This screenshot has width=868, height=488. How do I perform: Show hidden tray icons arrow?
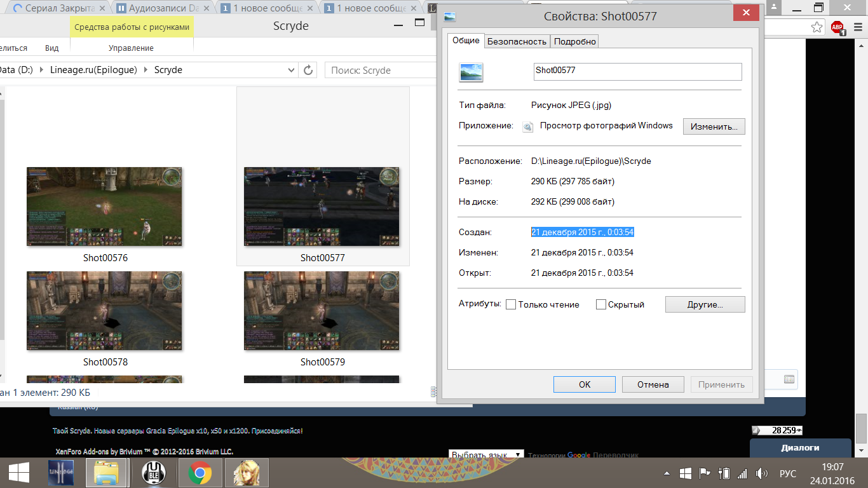pyautogui.click(x=667, y=473)
